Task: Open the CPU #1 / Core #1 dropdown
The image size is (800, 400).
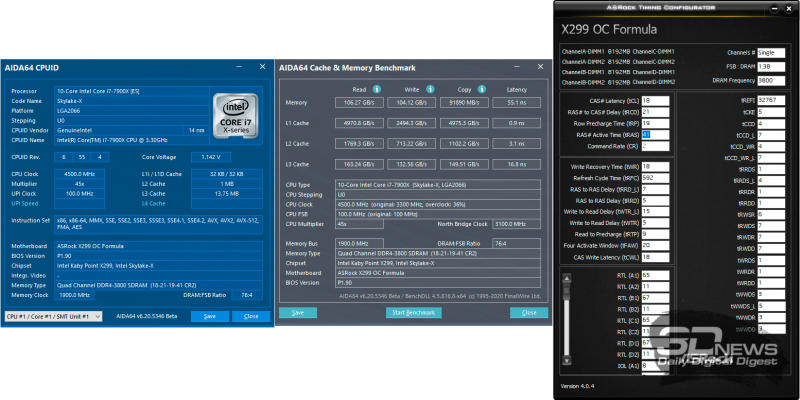Action: click(x=53, y=316)
